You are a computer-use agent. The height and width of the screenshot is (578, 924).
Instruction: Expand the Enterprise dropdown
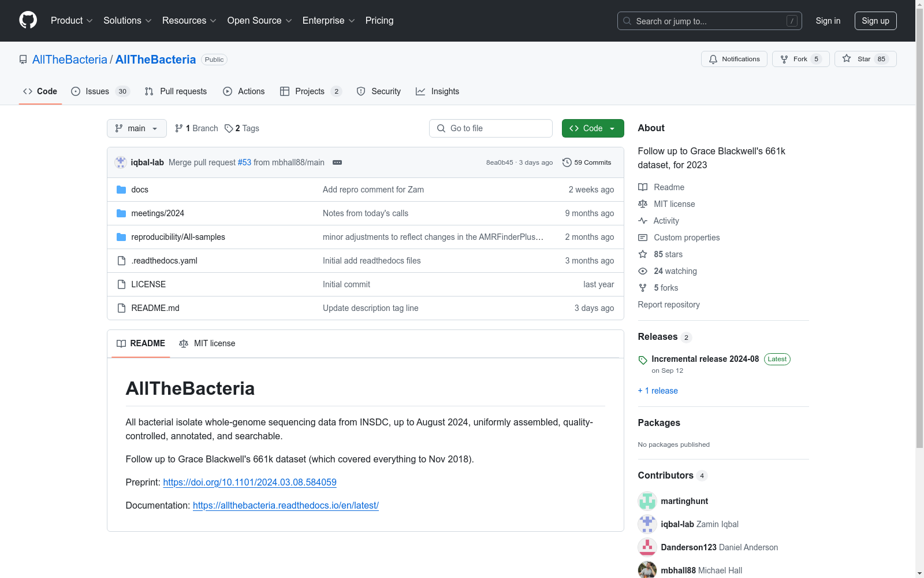[x=329, y=21]
